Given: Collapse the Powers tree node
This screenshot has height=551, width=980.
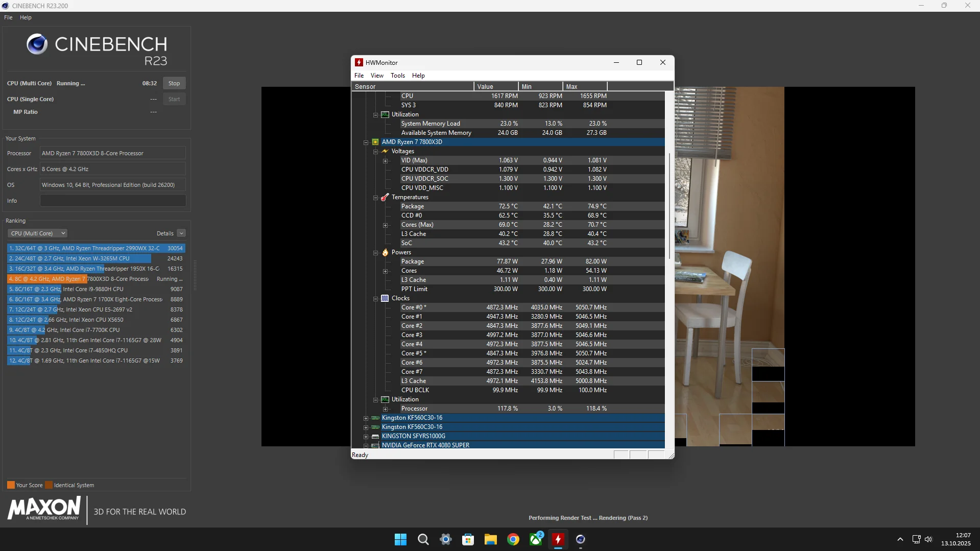Looking at the screenshot, I should point(375,253).
